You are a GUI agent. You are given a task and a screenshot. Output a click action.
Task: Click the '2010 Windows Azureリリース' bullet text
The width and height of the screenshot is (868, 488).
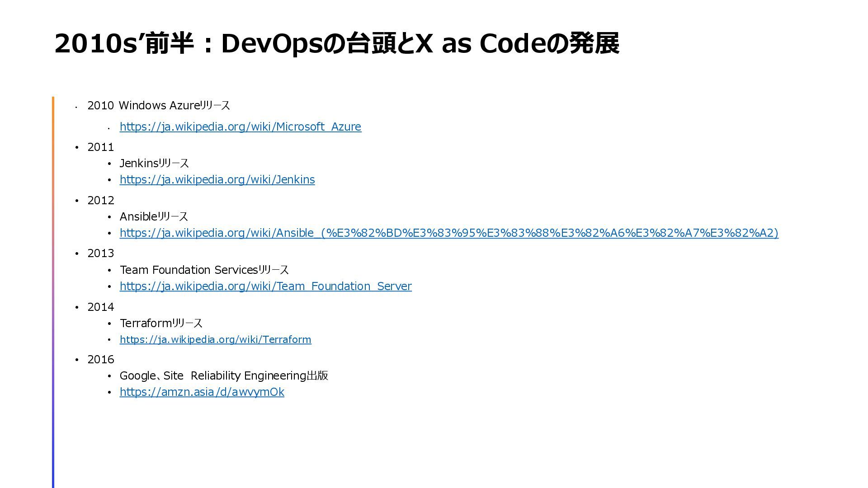158,106
